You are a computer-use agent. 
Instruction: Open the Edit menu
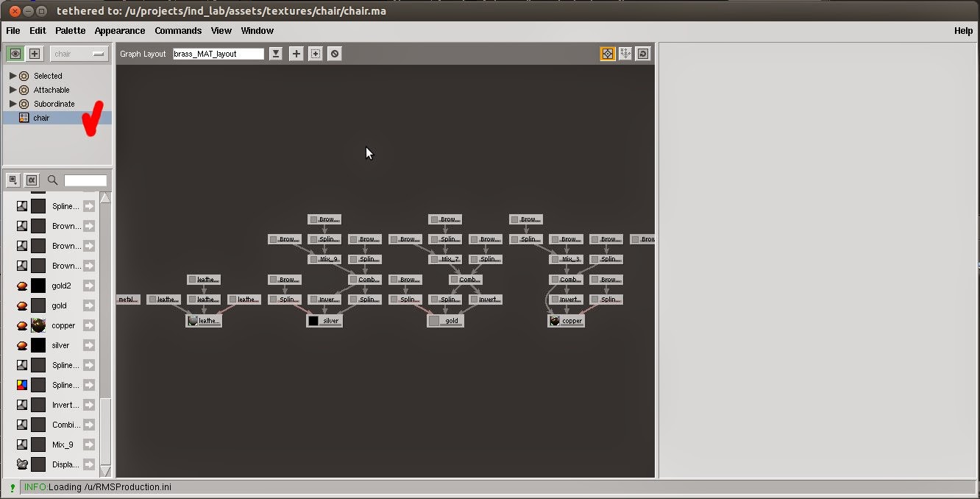(x=38, y=31)
